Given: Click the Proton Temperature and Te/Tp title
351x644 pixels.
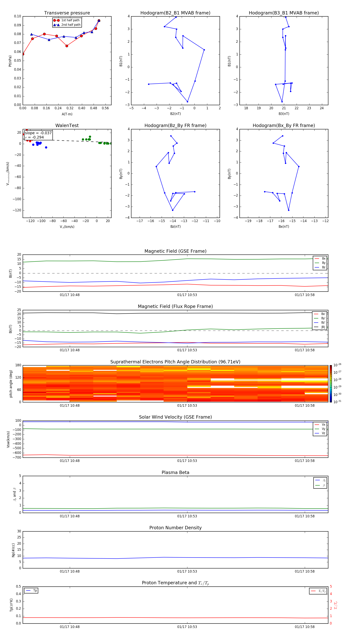Looking at the screenshot, I should 175,583.
